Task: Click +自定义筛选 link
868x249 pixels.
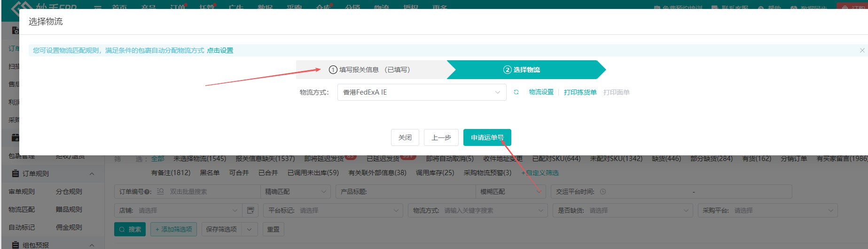Action: coord(540,173)
